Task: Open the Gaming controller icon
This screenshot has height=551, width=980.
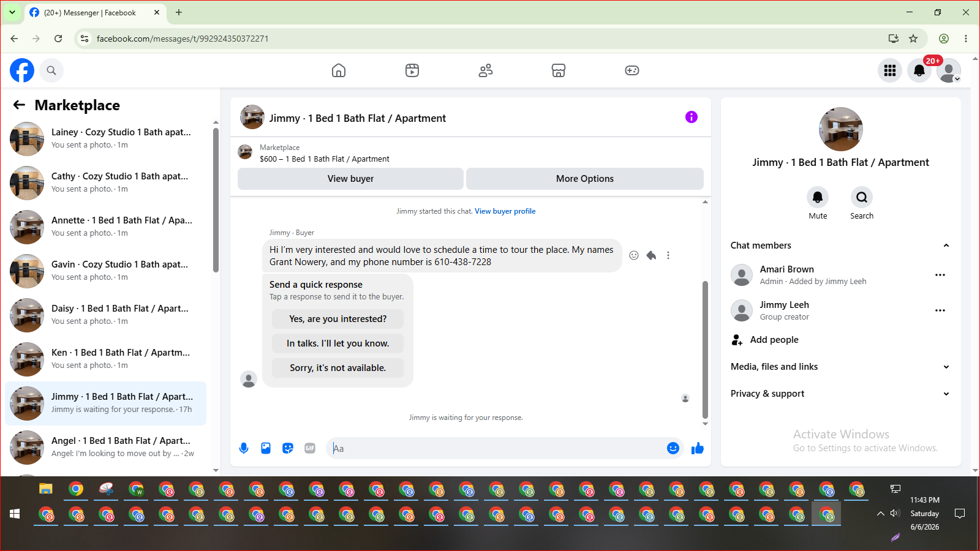Action: [x=632, y=70]
